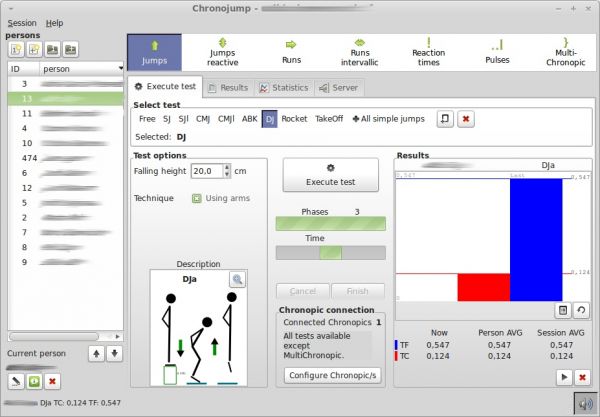Viewport: 600px width, 417px height.
Task: Sort by ID column header
Action: pos(23,69)
